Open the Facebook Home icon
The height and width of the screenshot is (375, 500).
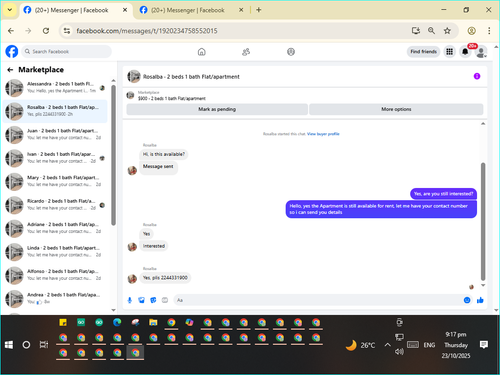tap(202, 52)
